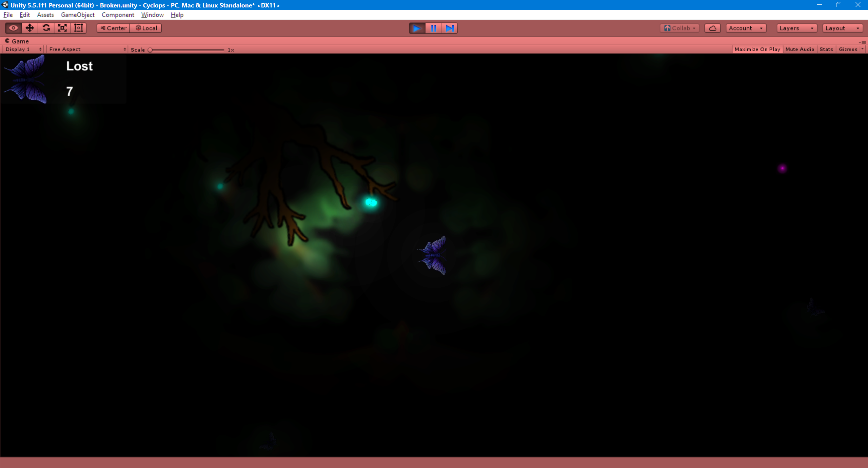Pause the running game
868x468 pixels.
click(x=433, y=28)
